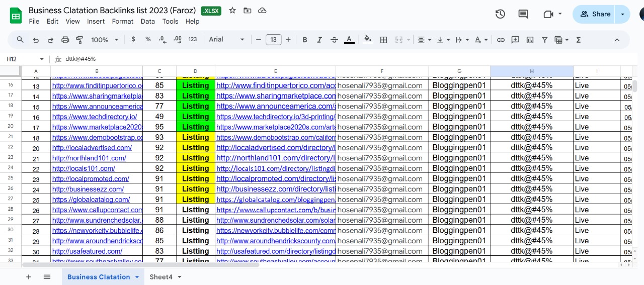Star this spreadsheet document
This screenshot has width=644, height=285.
[232, 11]
